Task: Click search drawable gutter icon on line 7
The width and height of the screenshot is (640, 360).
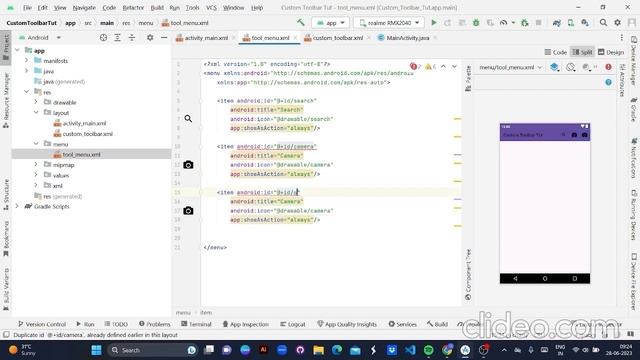Action: 188,119
